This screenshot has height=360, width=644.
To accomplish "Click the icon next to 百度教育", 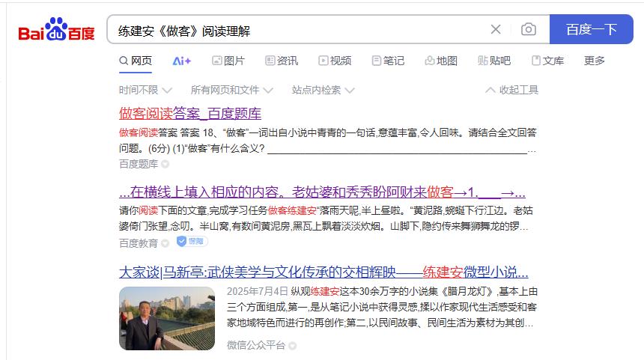I will 165,243.
